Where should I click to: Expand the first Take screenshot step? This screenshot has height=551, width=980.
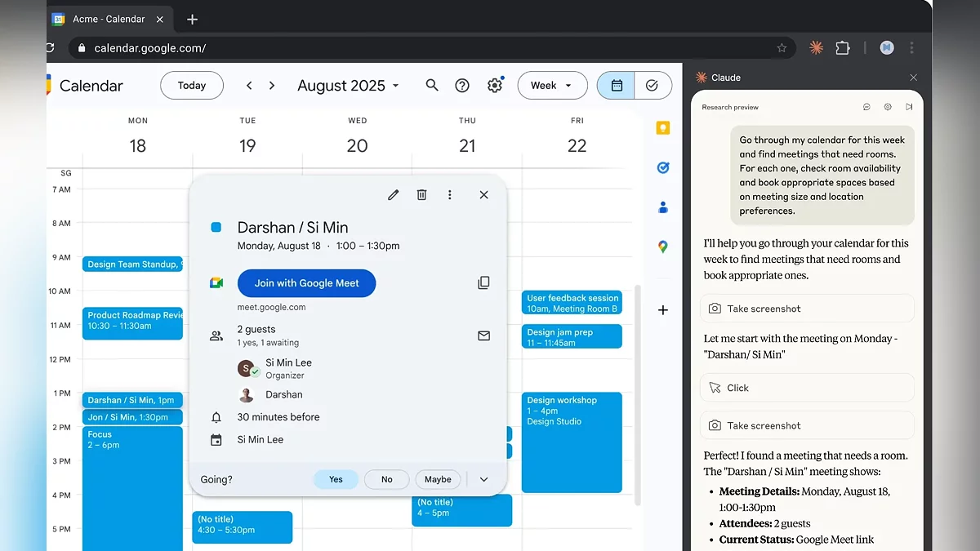point(807,309)
